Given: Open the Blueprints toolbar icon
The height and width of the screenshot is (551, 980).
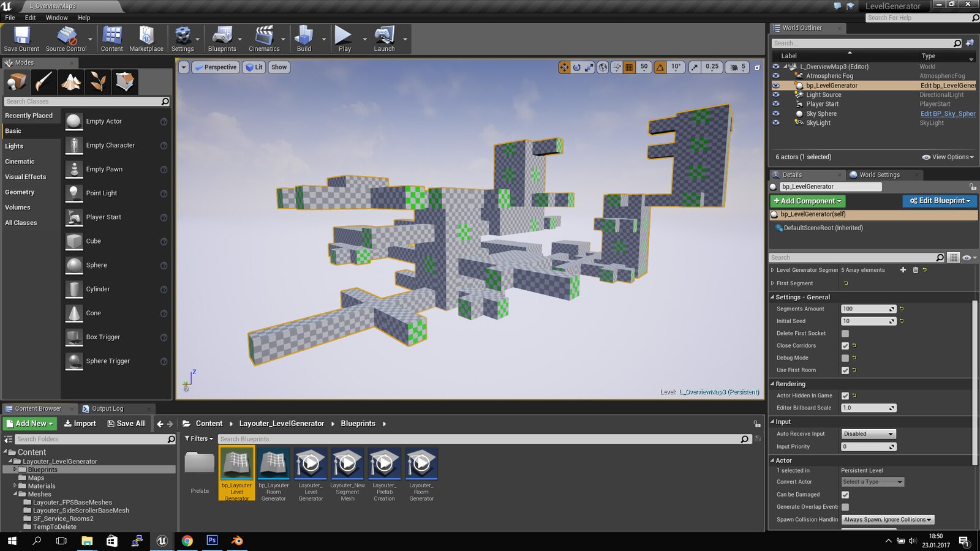Looking at the screenshot, I should (222, 39).
